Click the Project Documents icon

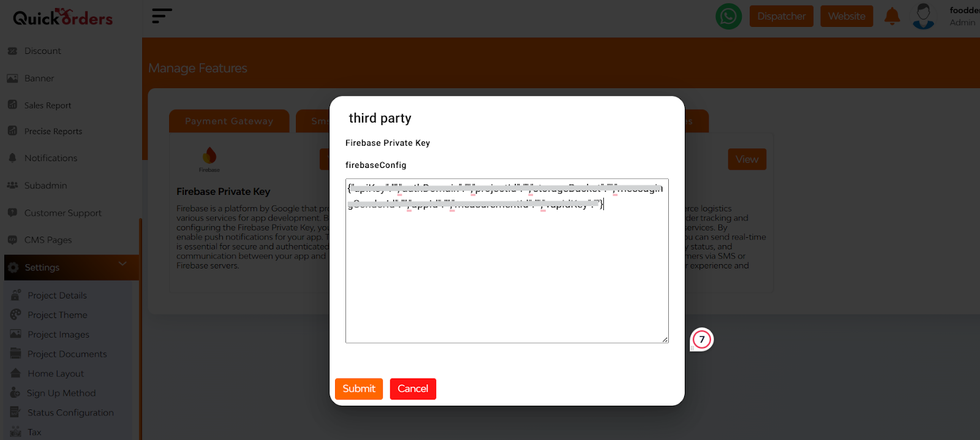[x=16, y=354]
